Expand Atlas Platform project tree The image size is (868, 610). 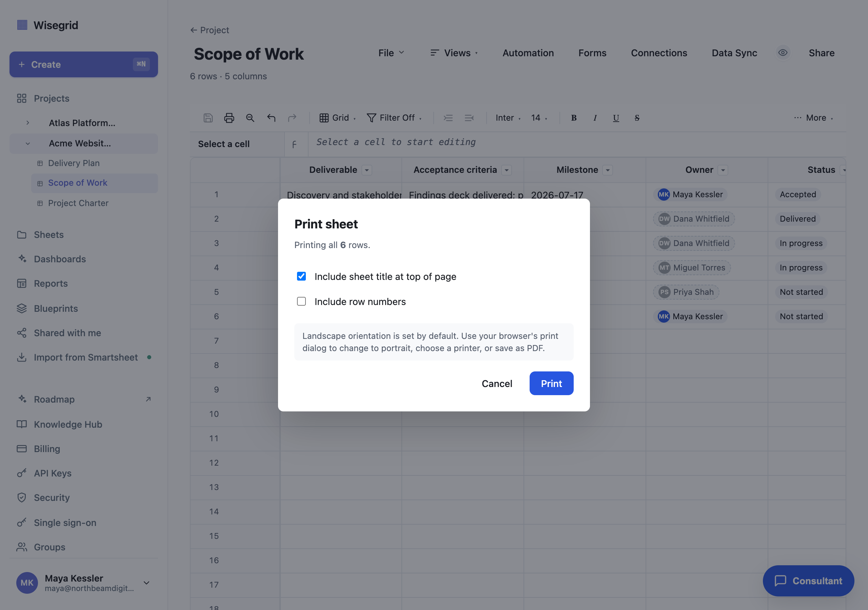tap(27, 123)
